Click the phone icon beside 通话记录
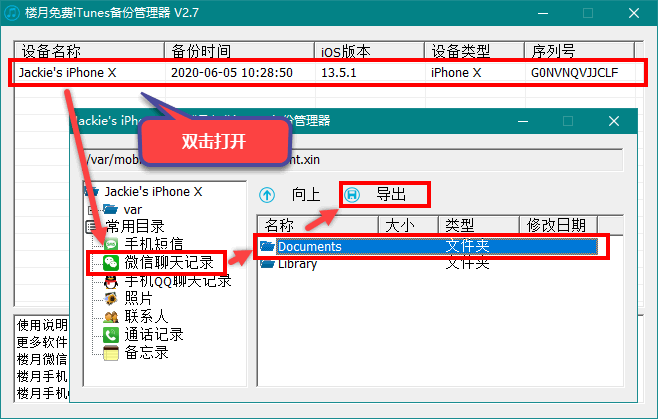 111,335
